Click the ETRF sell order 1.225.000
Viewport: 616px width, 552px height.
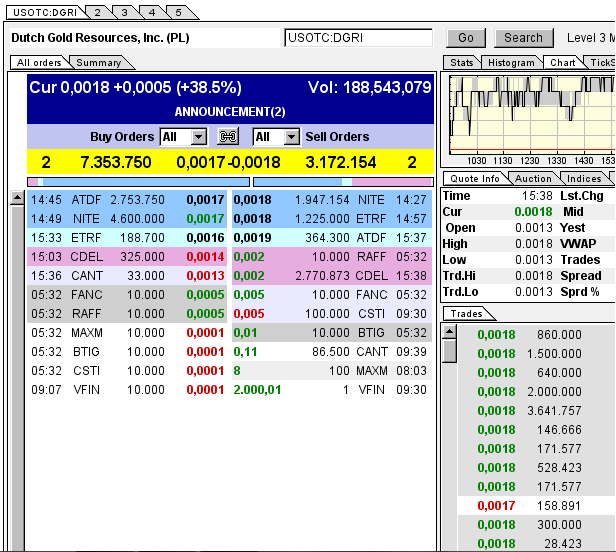(332, 219)
